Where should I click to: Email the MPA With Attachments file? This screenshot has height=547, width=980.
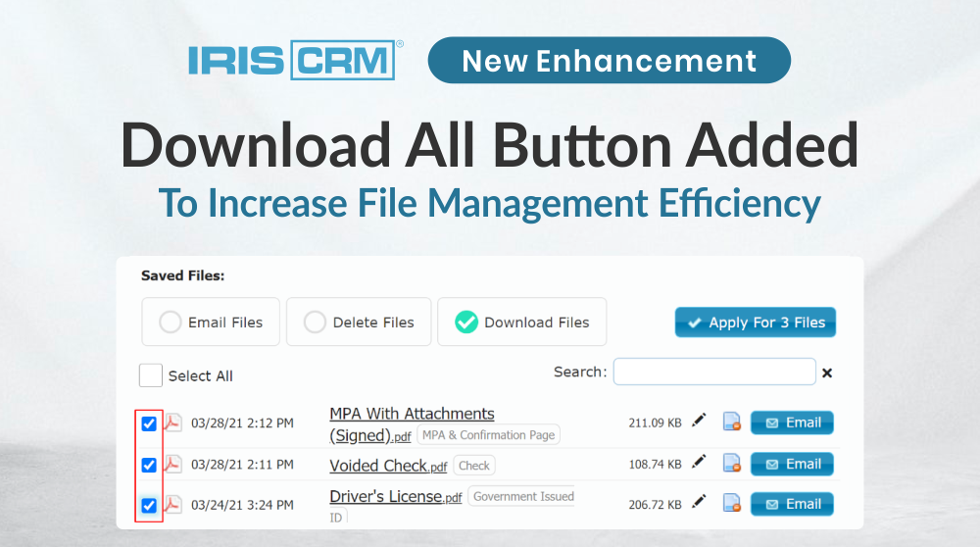click(792, 423)
